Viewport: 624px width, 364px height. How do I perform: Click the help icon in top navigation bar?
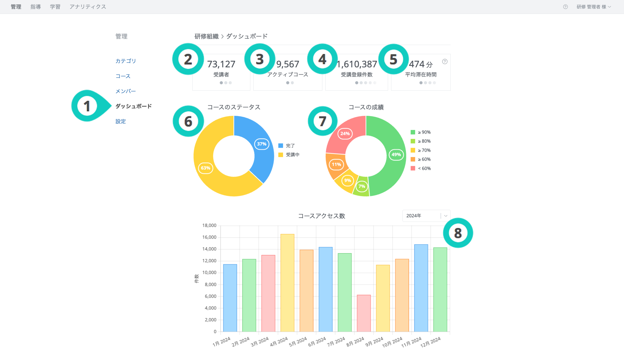565,7
